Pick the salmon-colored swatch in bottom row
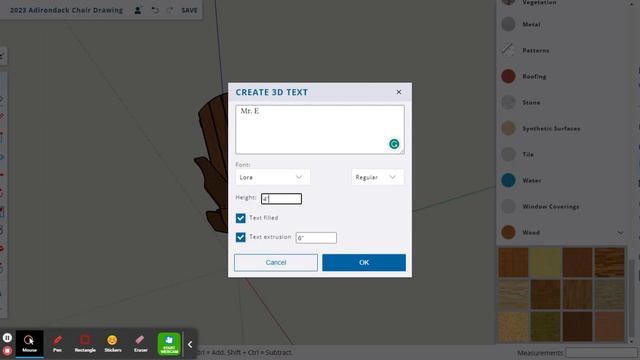640x360 pixels. point(609,327)
